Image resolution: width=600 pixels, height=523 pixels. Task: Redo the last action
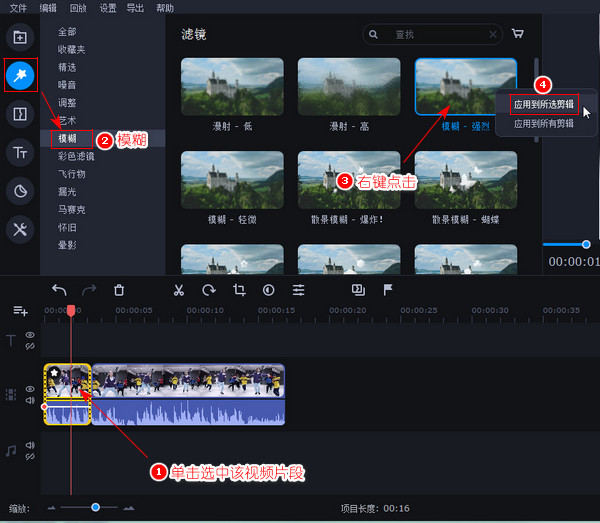(89, 290)
